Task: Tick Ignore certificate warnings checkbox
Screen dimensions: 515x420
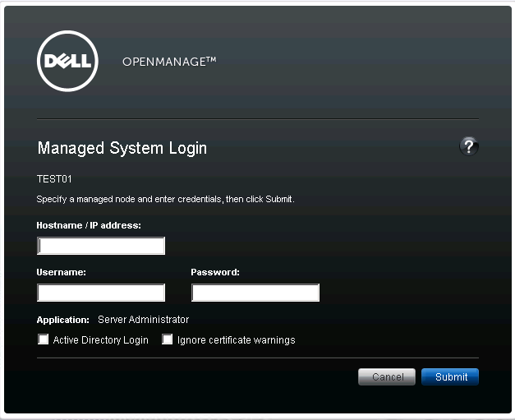Action: tap(168, 339)
